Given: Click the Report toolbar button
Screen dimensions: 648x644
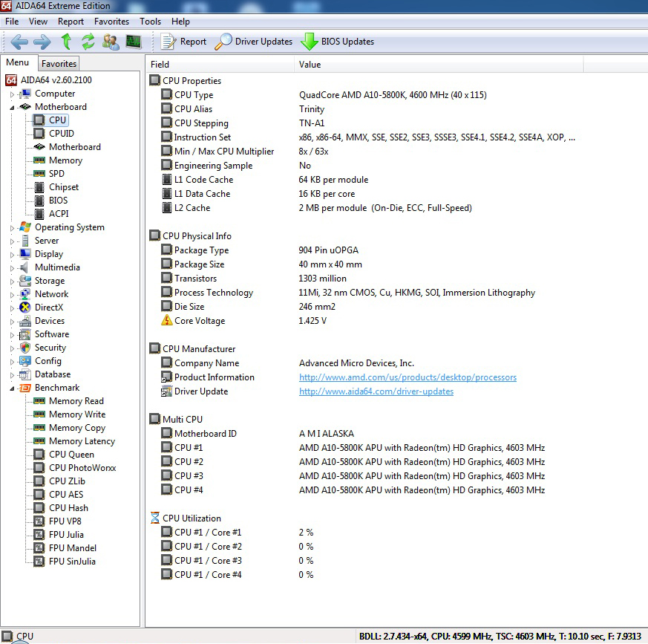Looking at the screenshot, I should (184, 42).
